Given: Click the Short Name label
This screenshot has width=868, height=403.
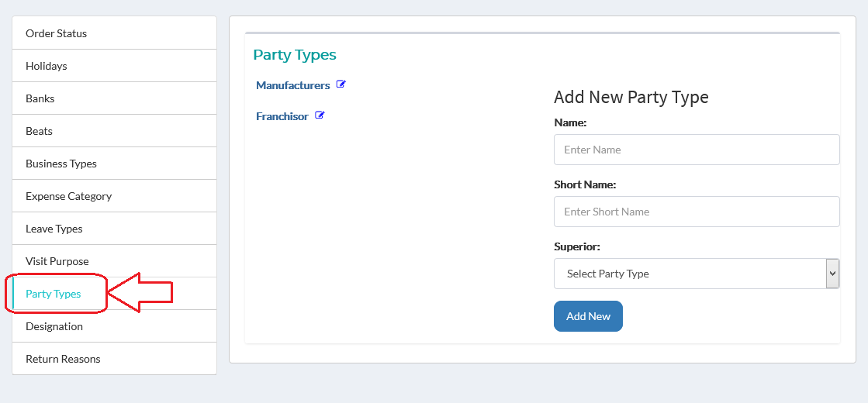Looking at the screenshot, I should pyautogui.click(x=585, y=184).
